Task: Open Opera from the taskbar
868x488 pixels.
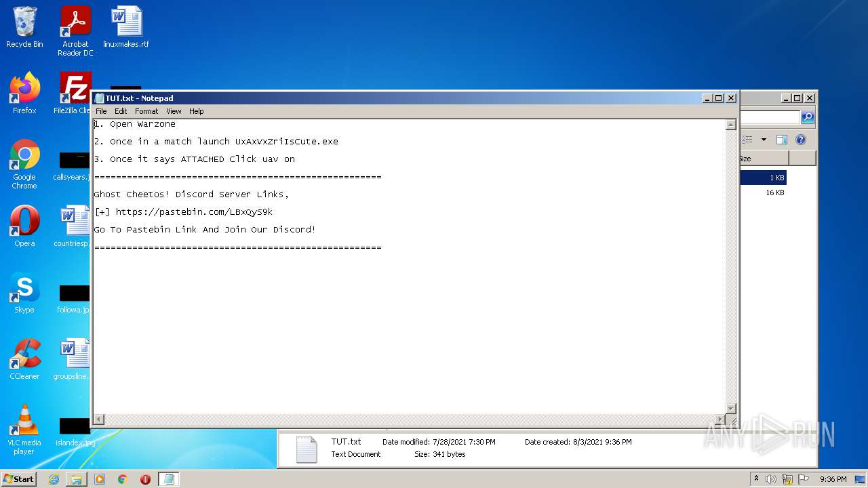Action: pos(145,479)
